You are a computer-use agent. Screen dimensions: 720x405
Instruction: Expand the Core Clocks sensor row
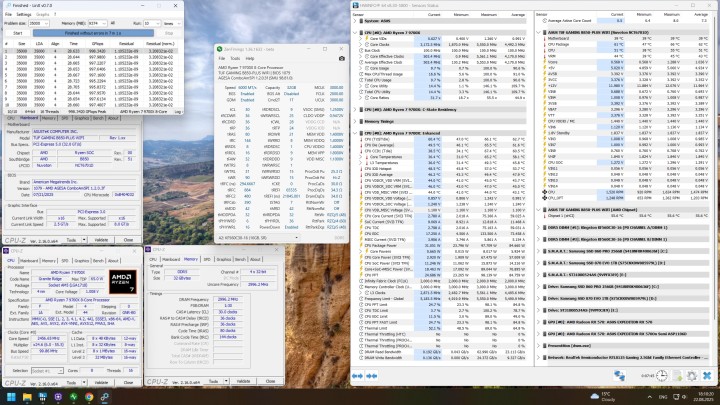pos(361,45)
